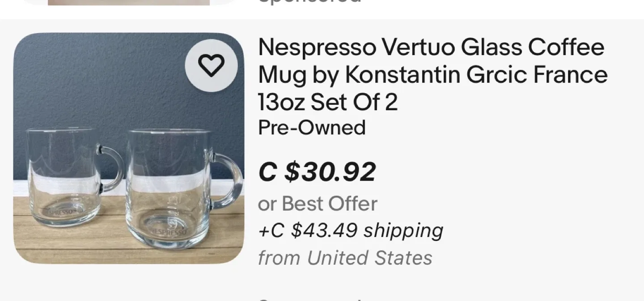Select the from United States location text
Viewport: 644px width, 301px height.
[x=345, y=257]
